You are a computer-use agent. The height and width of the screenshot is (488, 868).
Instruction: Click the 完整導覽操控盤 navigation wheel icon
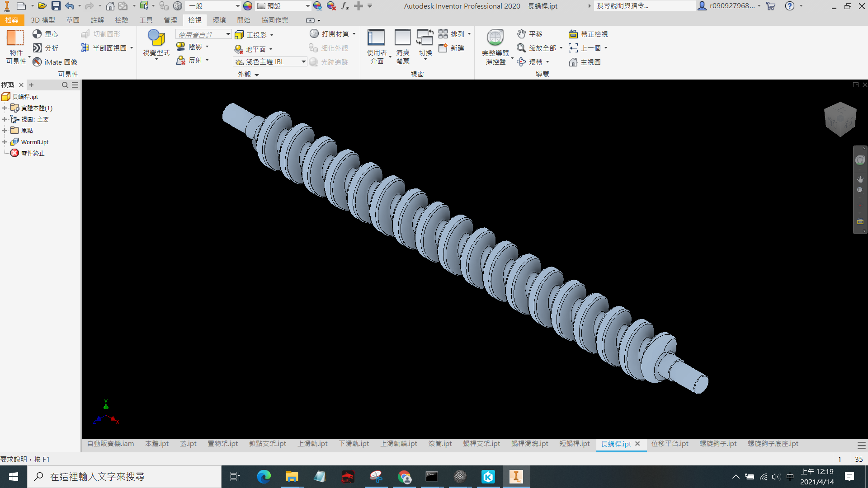click(x=495, y=38)
